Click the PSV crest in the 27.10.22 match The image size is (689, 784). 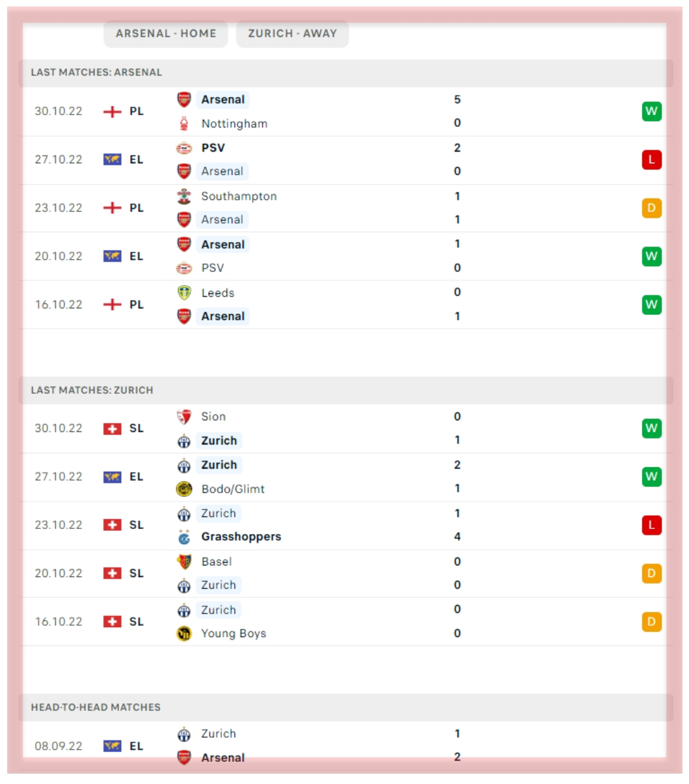[x=184, y=148]
